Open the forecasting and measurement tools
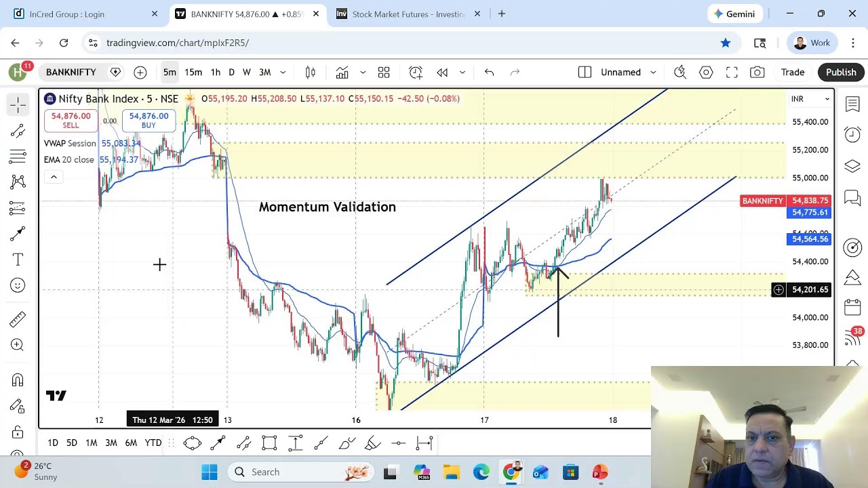868x488 pixels. [x=18, y=208]
